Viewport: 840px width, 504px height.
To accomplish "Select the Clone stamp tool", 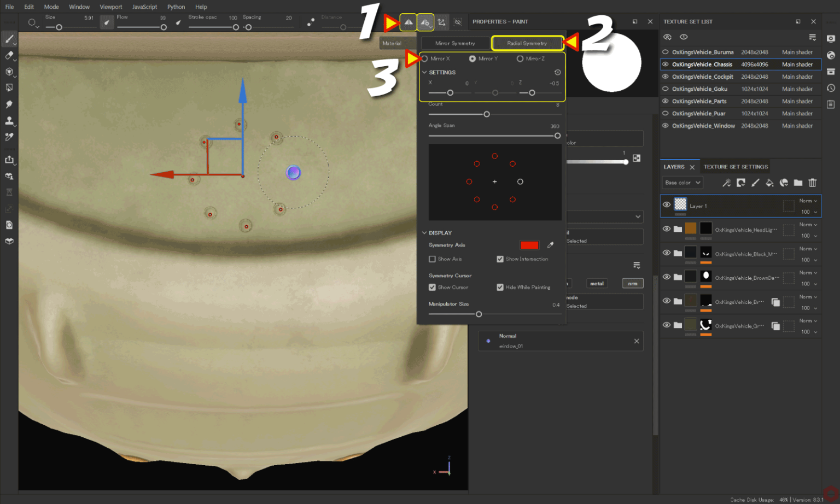I will click(9, 121).
